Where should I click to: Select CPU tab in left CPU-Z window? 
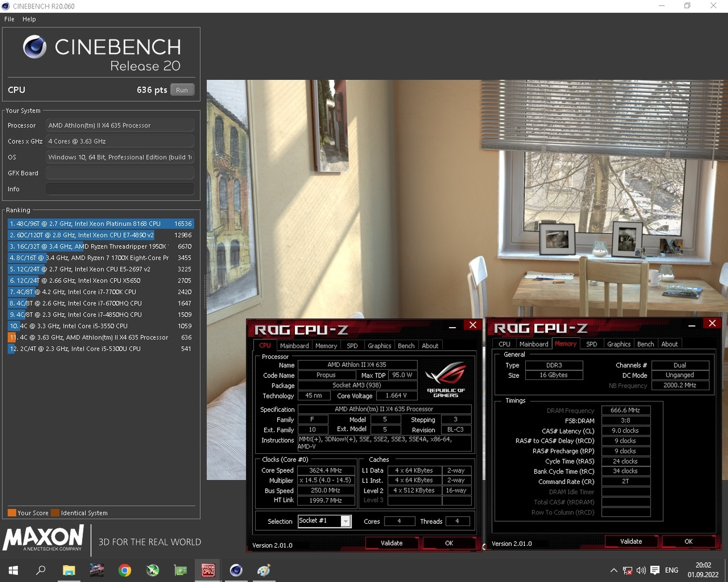pyautogui.click(x=265, y=345)
